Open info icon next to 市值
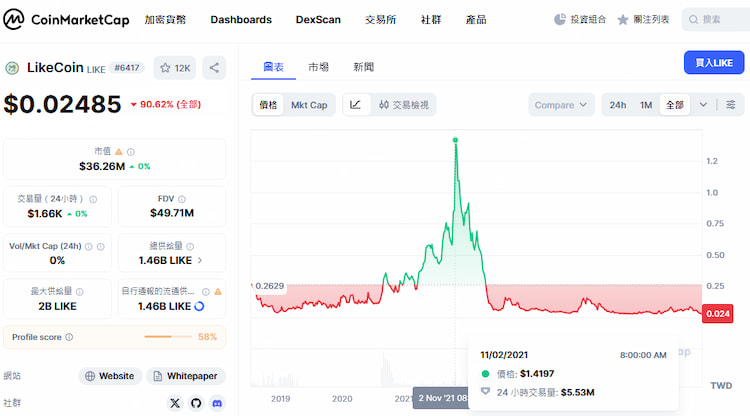The image size is (750, 416). click(131, 152)
